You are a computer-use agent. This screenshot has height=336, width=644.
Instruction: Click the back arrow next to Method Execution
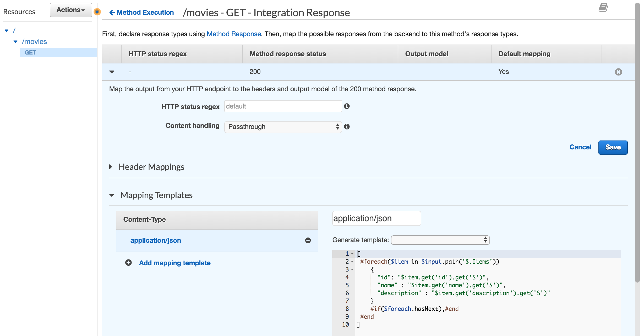pos(112,12)
